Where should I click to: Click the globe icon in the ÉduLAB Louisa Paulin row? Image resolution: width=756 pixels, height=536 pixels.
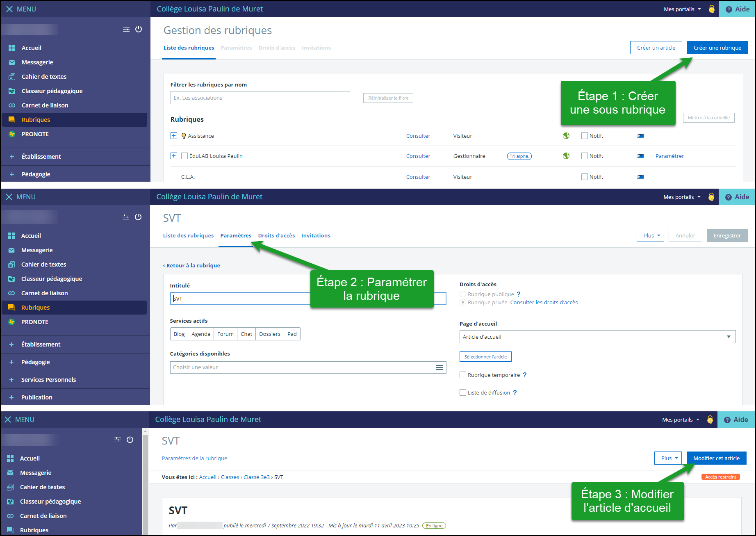point(566,156)
